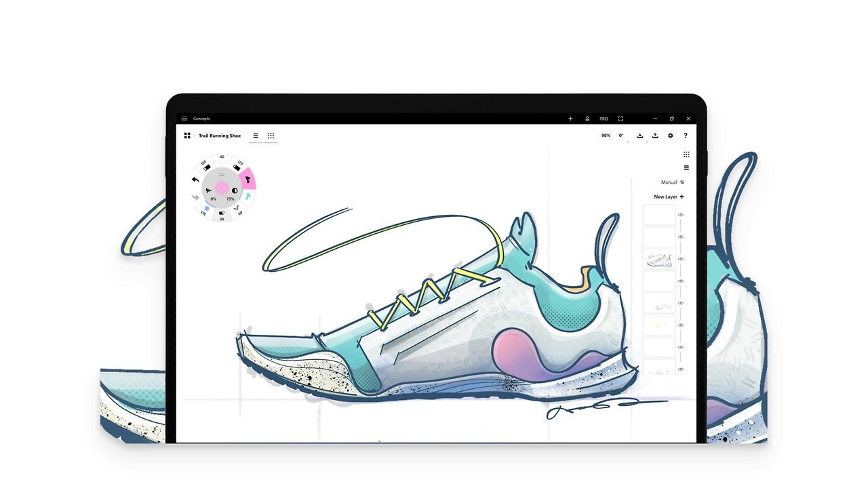Viewport: 868px width, 488px height.
Task: Toggle the eye of the seventh layer from the top
Action: 681,347
